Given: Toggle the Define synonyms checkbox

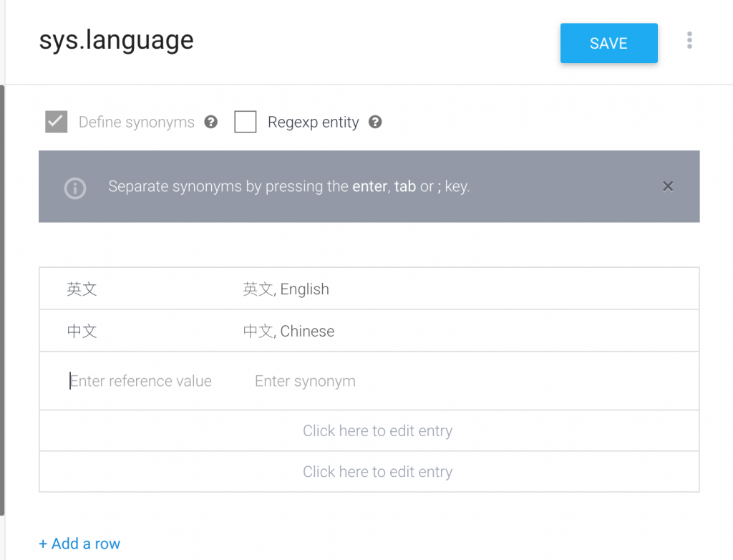Looking at the screenshot, I should (57, 122).
